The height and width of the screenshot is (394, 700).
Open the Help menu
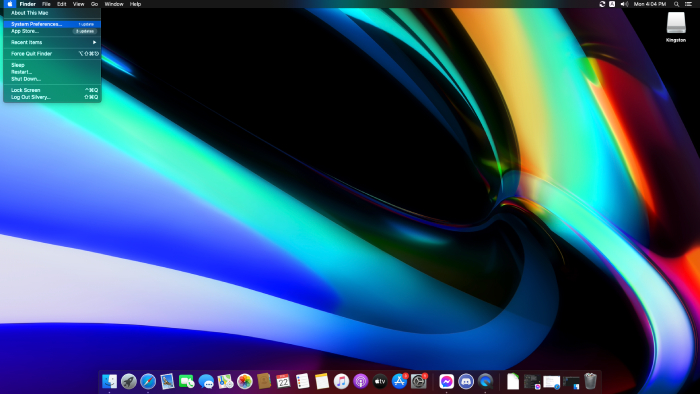tap(135, 4)
